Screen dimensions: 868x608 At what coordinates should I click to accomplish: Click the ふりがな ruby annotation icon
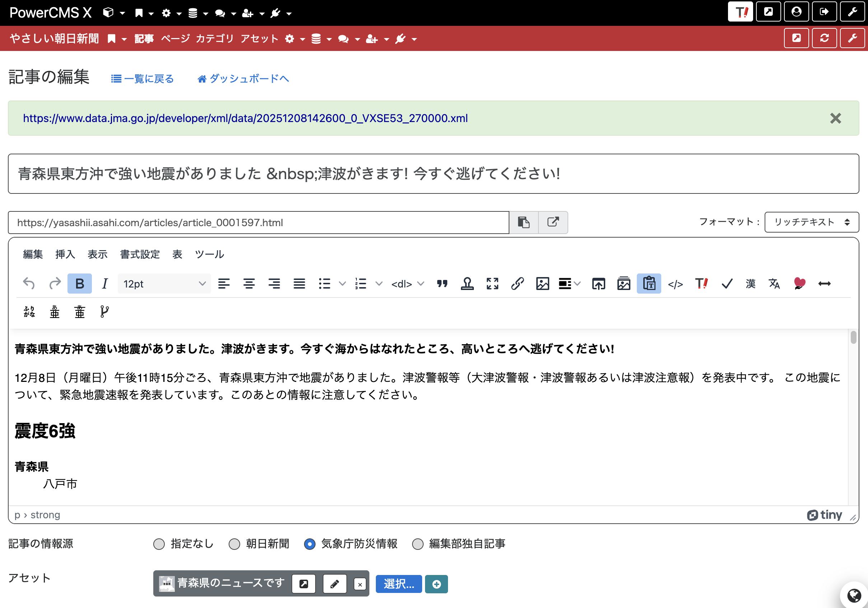tap(29, 311)
